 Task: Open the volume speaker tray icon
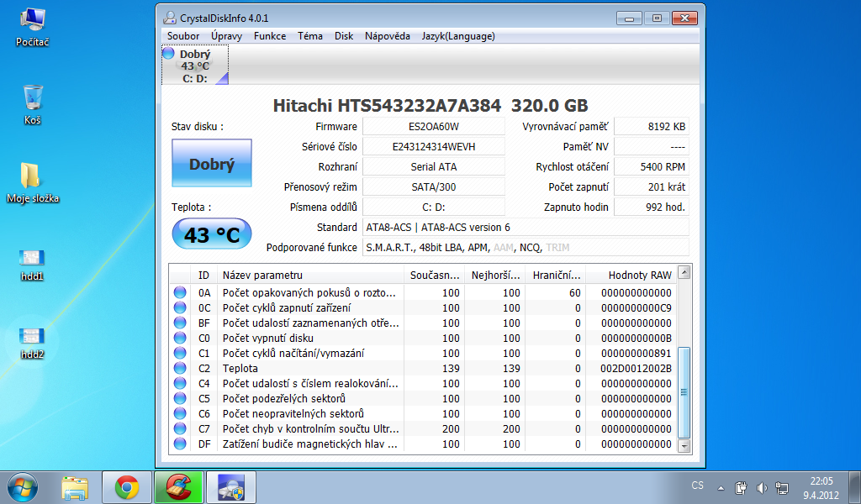[762, 487]
